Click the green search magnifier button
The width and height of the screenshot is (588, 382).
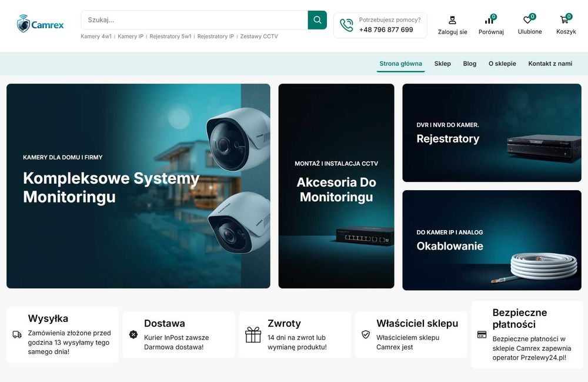click(x=318, y=20)
